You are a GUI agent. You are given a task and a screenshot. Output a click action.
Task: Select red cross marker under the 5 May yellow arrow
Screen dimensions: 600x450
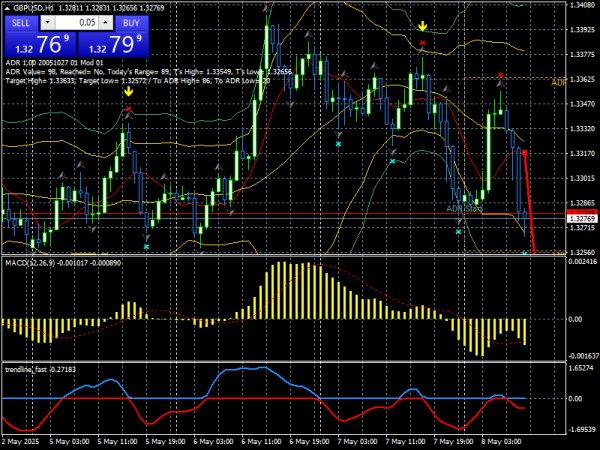[129, 109]
